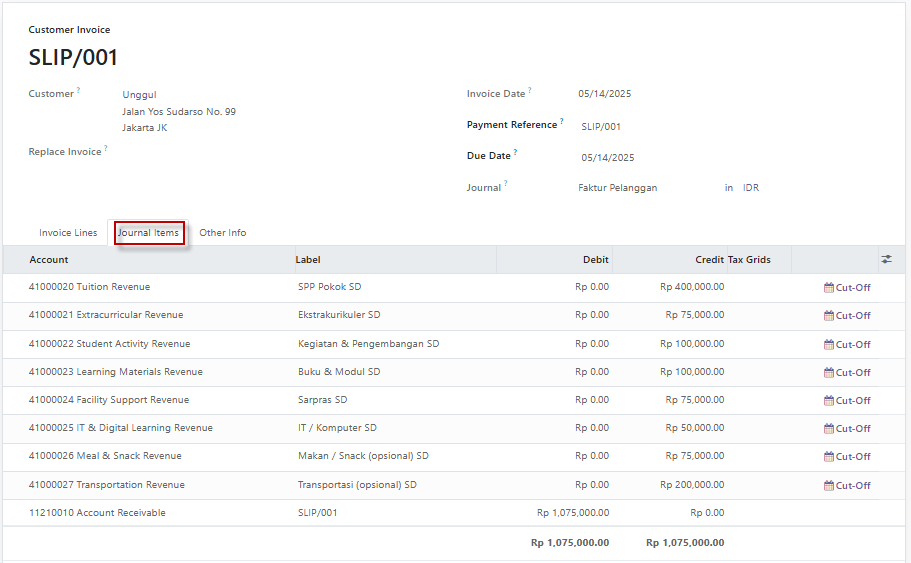911x563 pixels.
Task: Open the column settings adjustment icon
Action: 886,259
